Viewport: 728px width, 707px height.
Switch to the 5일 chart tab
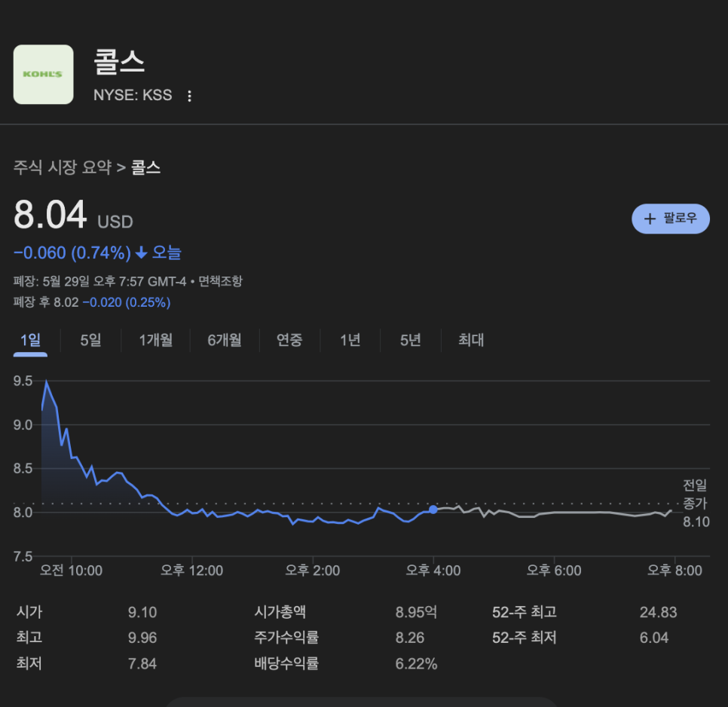point(90,340)
